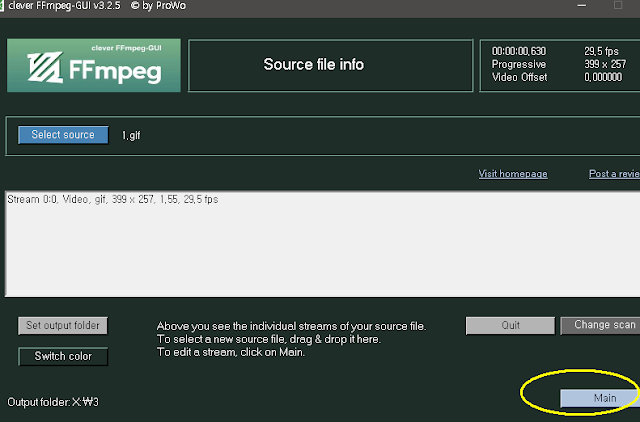The image size is (640, 422).
Task: Click the Quit button
Action: [x=510, y=325]
